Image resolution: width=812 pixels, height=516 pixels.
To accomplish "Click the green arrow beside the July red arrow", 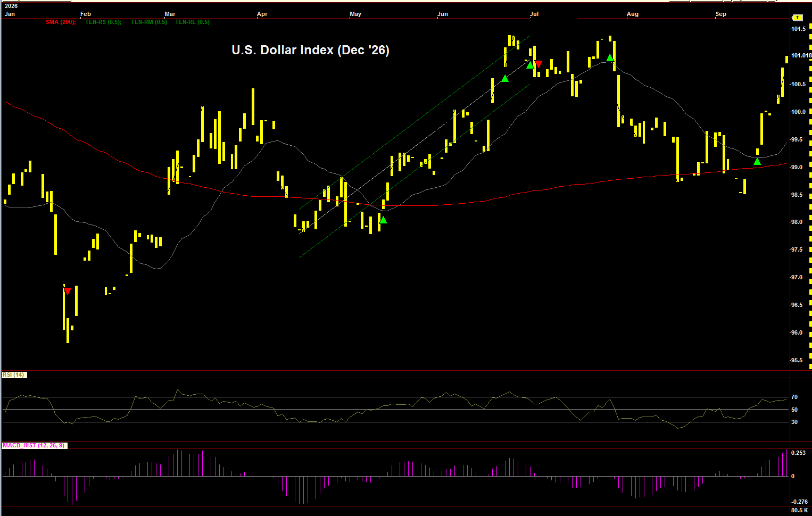I will (x=530, y=65).
